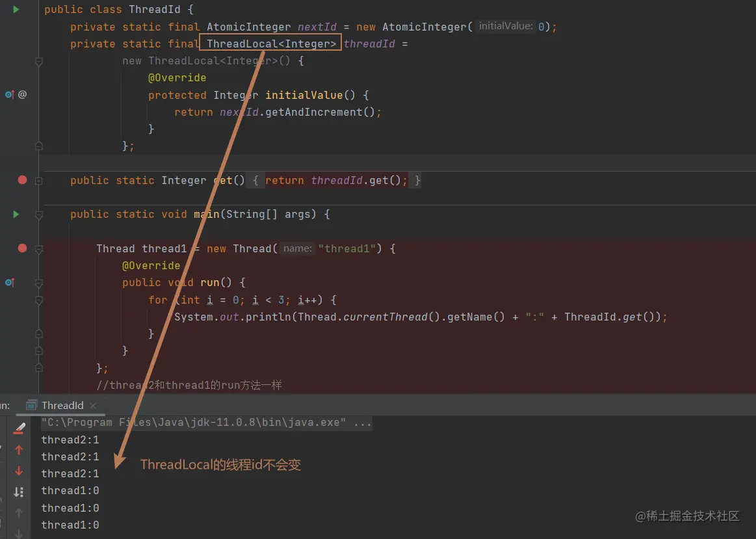This screenshot has height=539, width=756.
Task: Collapse the for loop fold marker
Action: click(x=39, y=300)
